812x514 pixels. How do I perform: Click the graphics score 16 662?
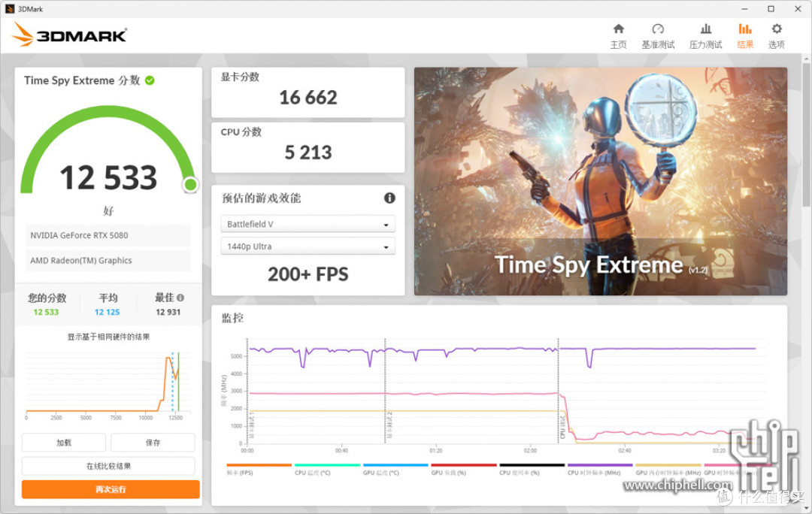(308, 97)
